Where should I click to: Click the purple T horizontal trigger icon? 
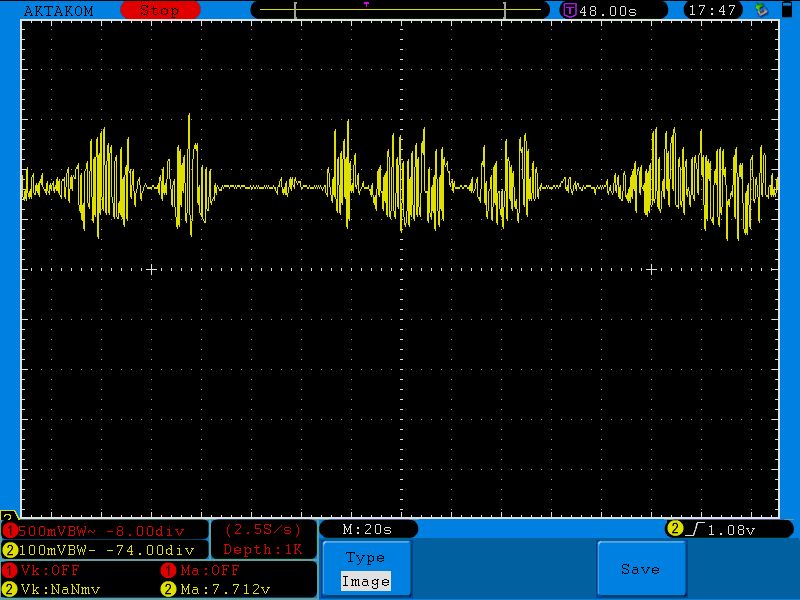(569, 10)
